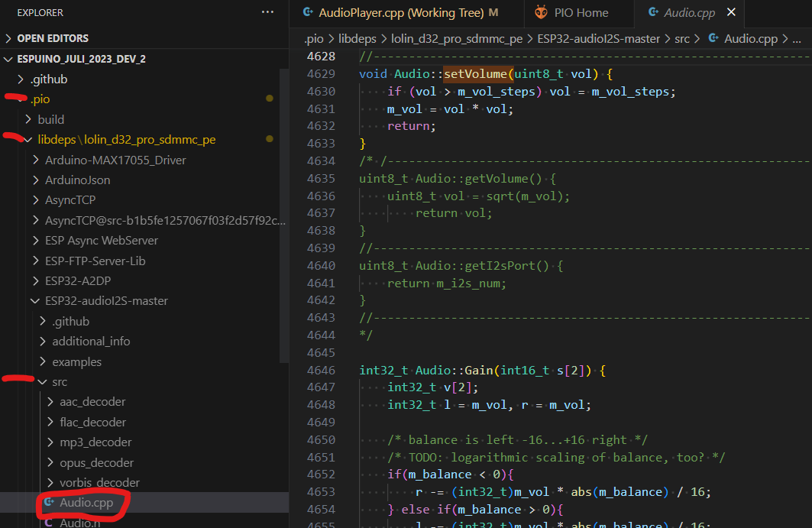Click the C++ icon beside Audio.cpp in breadcrumbs
812x528 pixels.
click(713, 38)
